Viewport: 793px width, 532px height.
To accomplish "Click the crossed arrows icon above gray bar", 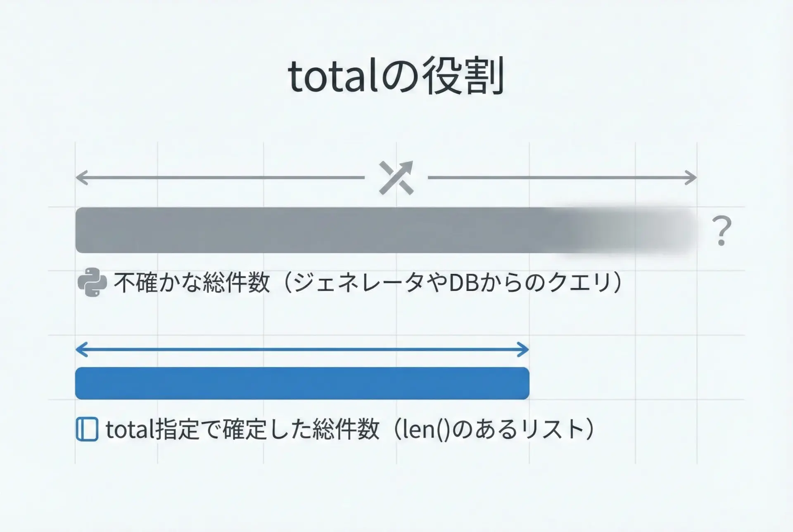I will pyautogui.click(x=396, y=178).
